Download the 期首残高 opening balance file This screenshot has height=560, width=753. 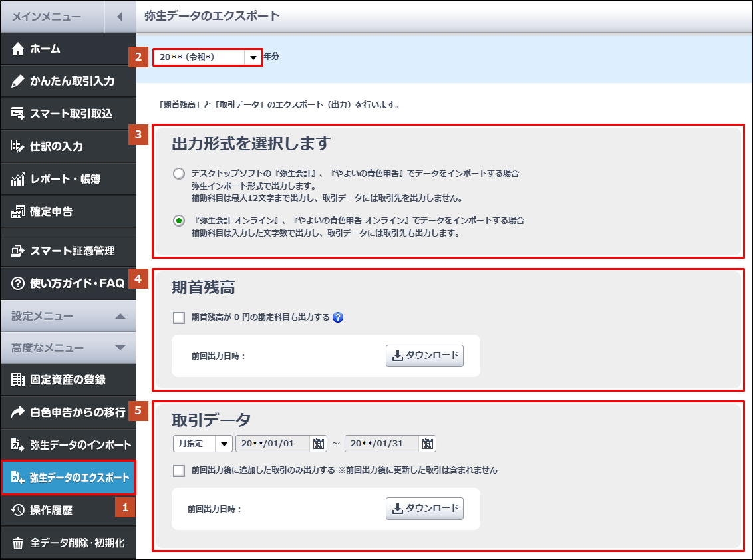tap(424, 356)
